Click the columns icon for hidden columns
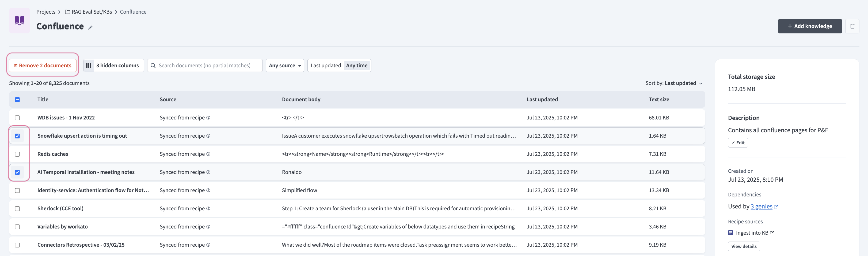Screen dimensions: 868x256 89,65
